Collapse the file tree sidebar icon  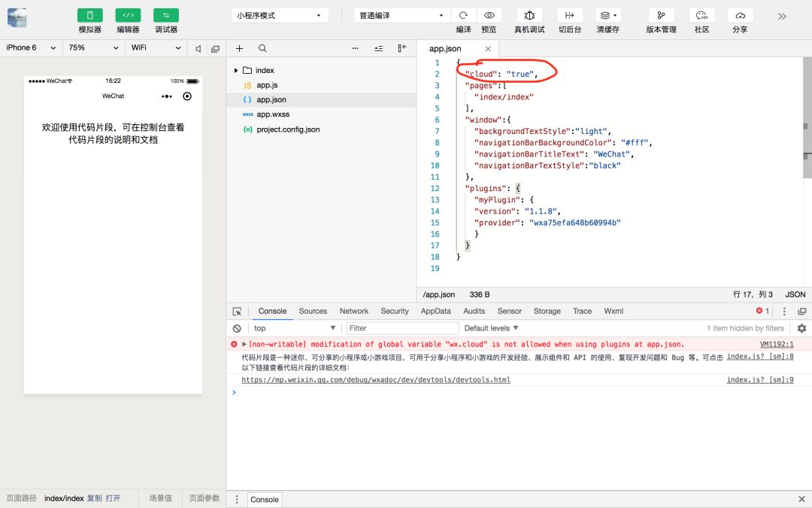(401, 48)
